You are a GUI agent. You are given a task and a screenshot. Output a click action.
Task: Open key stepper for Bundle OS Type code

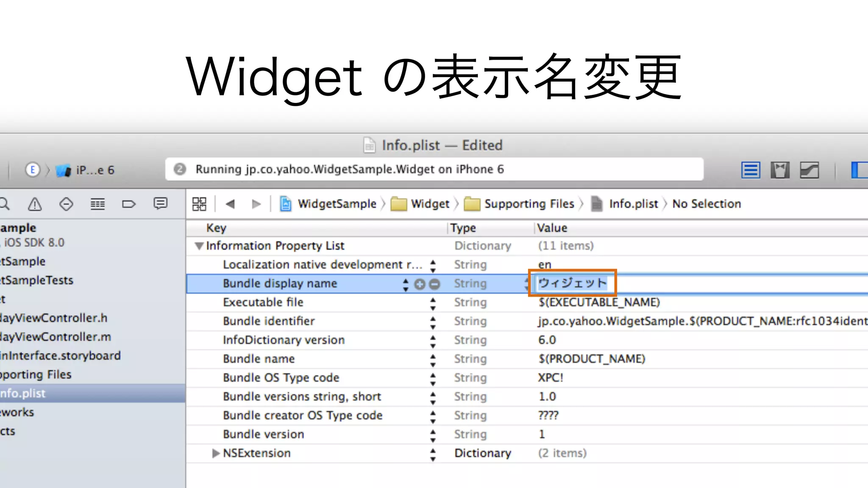[433, 379]
